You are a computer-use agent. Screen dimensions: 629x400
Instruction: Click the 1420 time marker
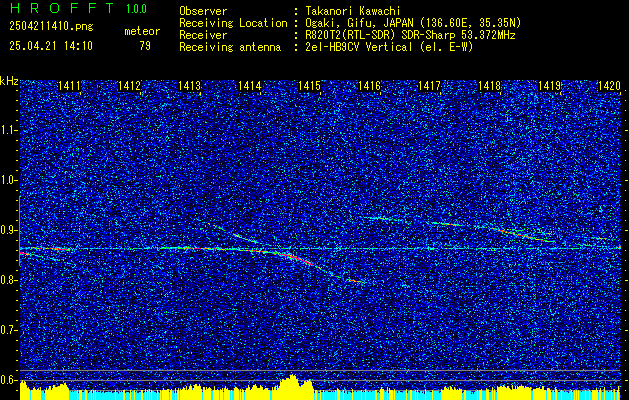point(609,86)
